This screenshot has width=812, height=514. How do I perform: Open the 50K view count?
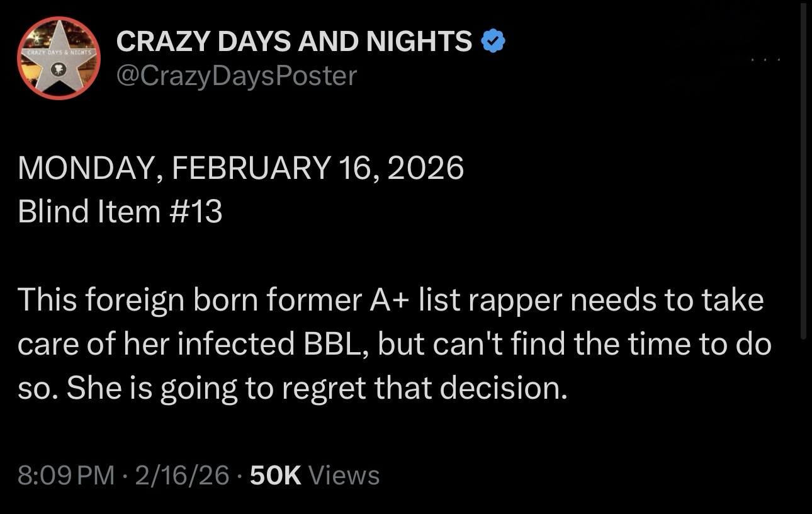point(276,474)
